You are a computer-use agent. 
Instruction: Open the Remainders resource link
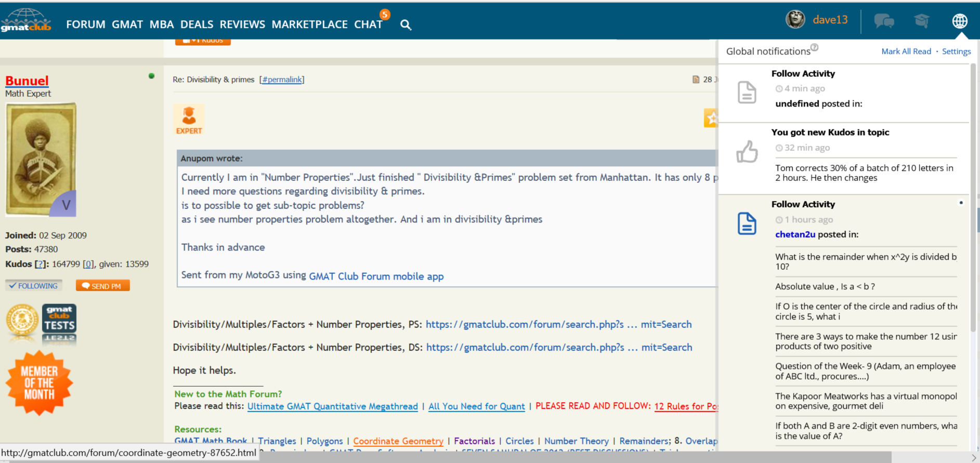(644, 441)
